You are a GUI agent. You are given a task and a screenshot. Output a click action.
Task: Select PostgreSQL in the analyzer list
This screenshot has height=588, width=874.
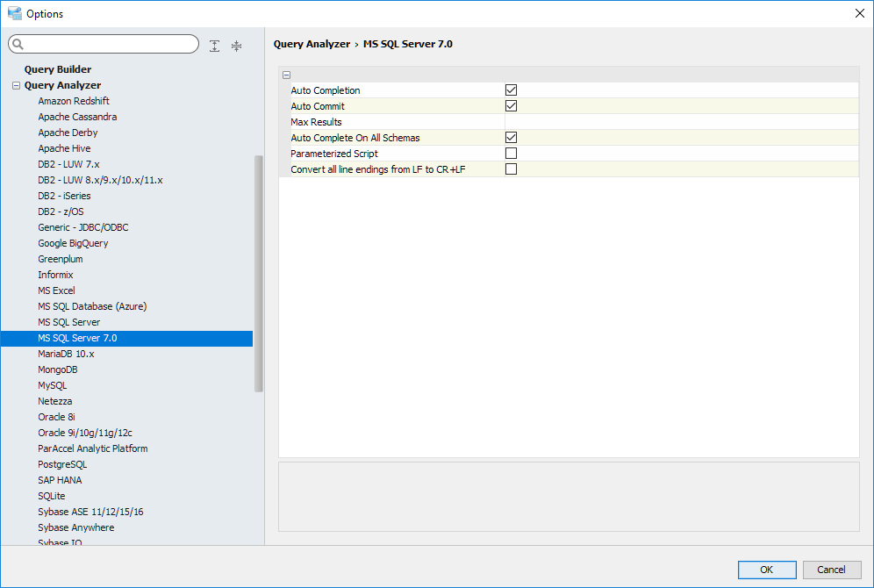pos(62,464)
